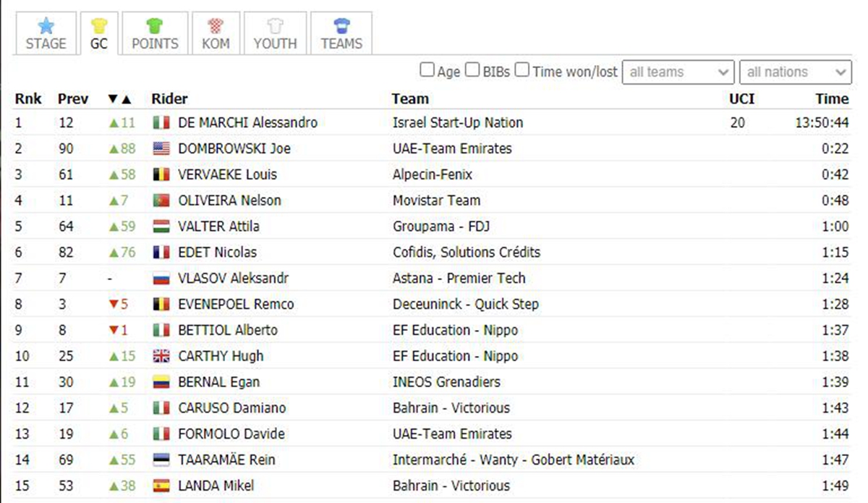This screenshot has width=868, height=503.
Task: Click the green up arrow in DOMBROWSKI's row
Action: 113,149
